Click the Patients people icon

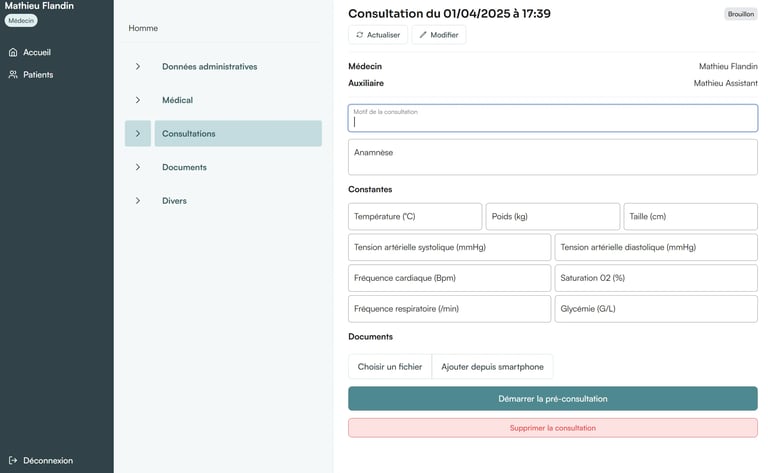(x=13, y=74)
